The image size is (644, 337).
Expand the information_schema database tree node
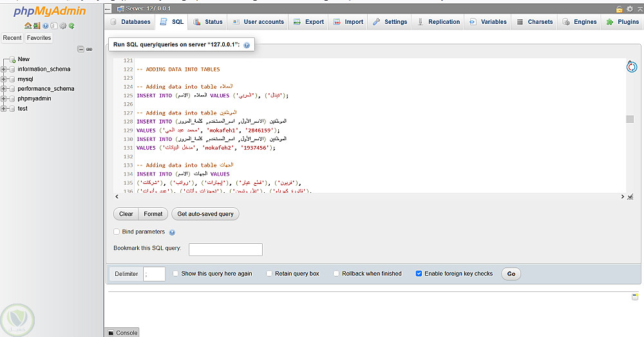(5, 69)
